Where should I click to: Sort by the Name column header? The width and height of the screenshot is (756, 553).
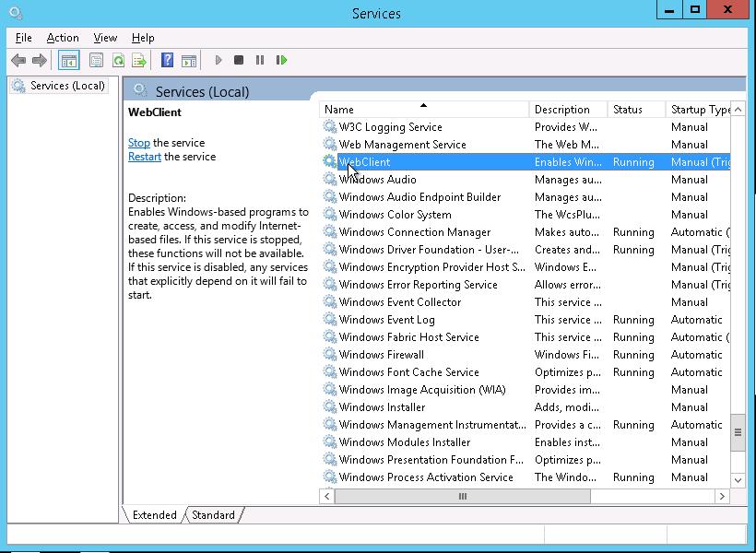coord(424,110)
